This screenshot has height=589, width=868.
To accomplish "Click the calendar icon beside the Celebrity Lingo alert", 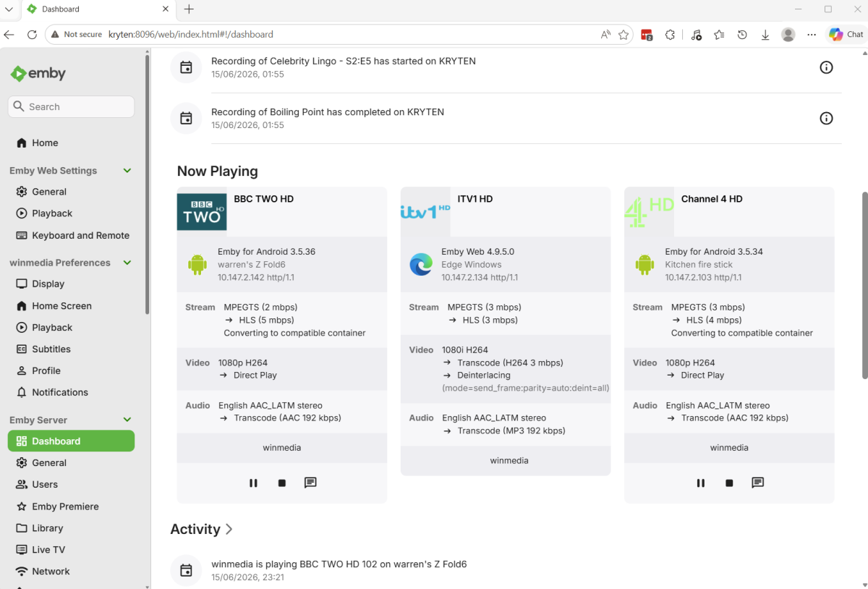I will click(x=186, y=67).
